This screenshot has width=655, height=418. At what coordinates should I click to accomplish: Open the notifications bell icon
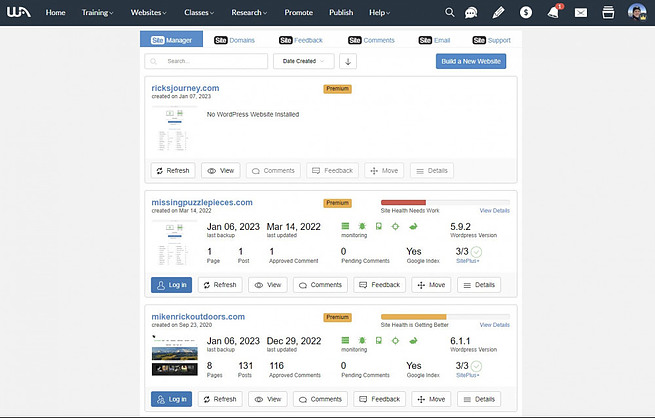click(x=553, y=13)
